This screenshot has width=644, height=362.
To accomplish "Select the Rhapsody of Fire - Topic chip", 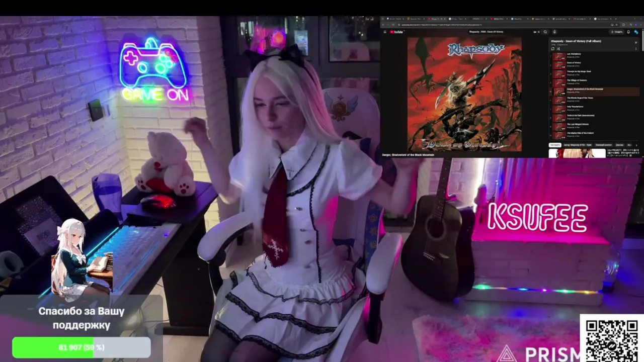I will point(577,145).
